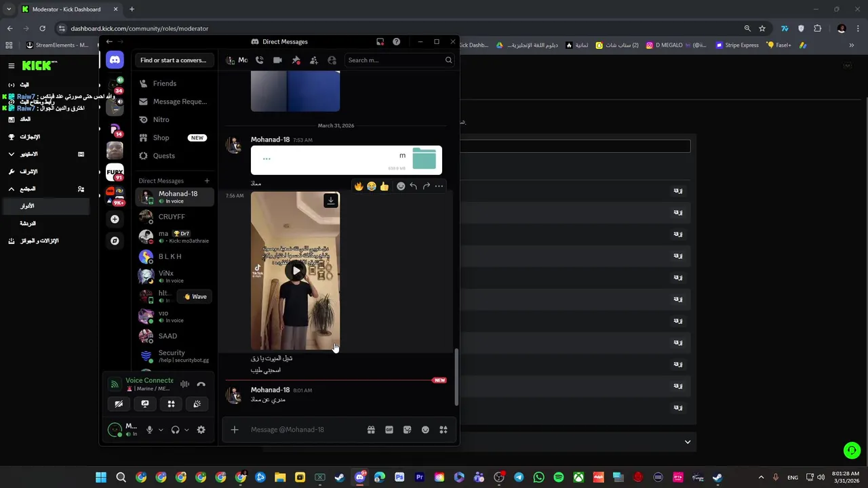Open pinned messages in the DM

[x=296, y=60]
